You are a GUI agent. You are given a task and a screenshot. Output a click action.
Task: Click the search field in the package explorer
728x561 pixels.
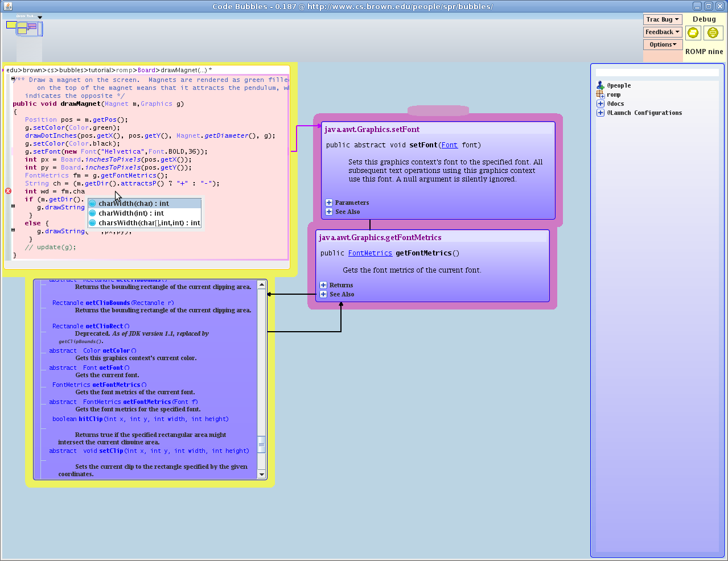point(657,73)
